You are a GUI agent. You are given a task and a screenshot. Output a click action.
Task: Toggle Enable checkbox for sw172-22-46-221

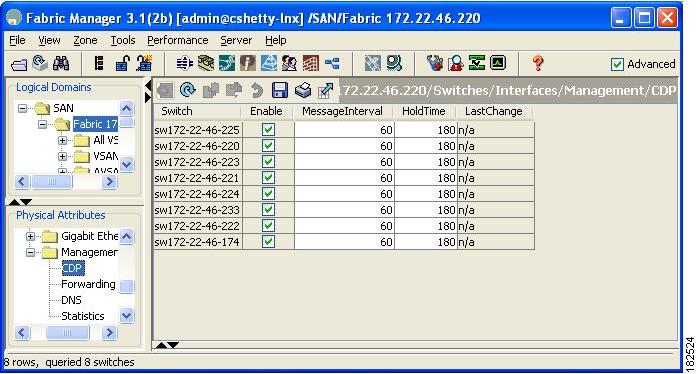(x=268, y=178)
